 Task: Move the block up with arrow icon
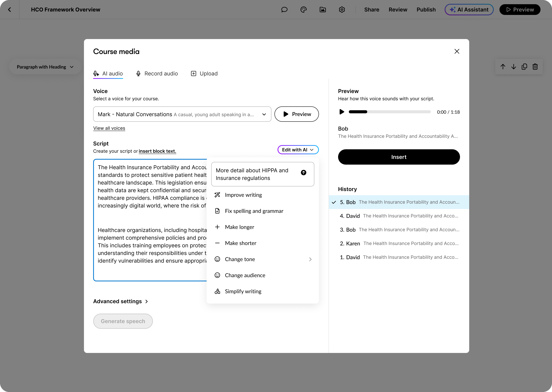tap(503, 67)
